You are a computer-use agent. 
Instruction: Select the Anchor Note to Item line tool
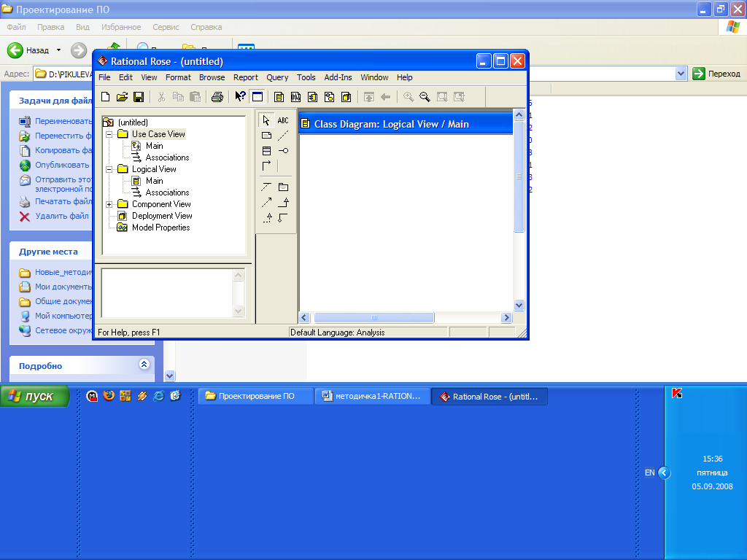pos(283,135)
